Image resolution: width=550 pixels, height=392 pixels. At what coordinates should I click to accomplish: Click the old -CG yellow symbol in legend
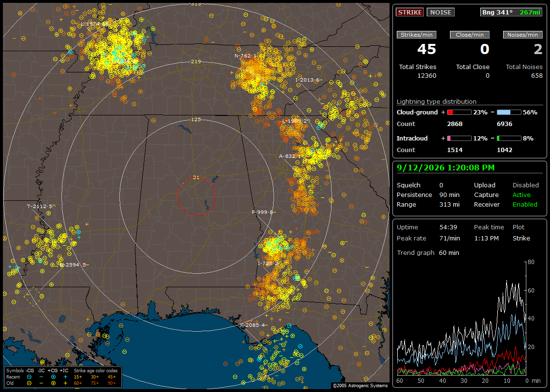(29, 383)
